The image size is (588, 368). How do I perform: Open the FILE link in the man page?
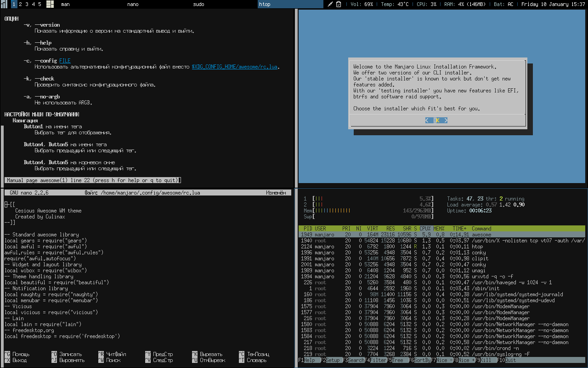pos(65,61)
